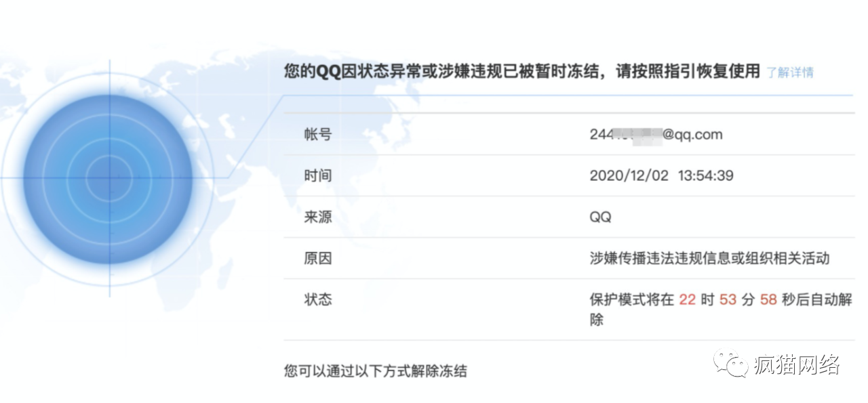The height and width of the screenshot is (403, 868).
Task: Click the date 2020/12/02 13:54:39
Action: (661, 175)
